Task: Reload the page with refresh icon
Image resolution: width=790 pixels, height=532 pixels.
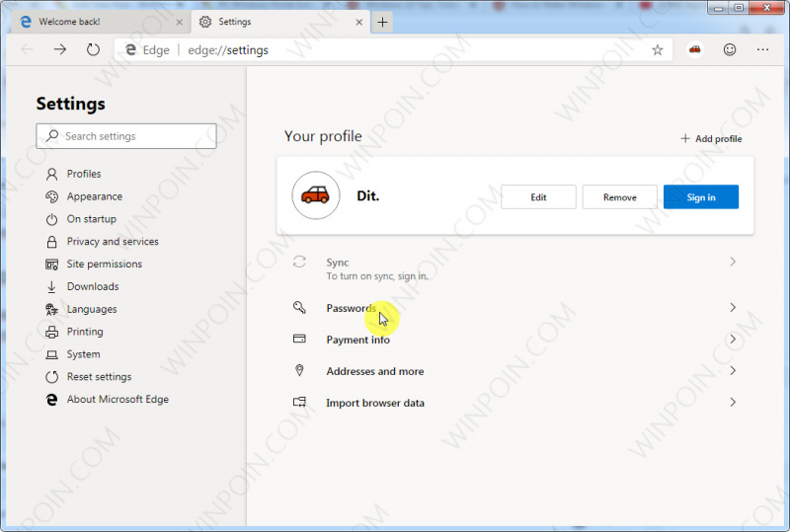Action: pos(93,49)
